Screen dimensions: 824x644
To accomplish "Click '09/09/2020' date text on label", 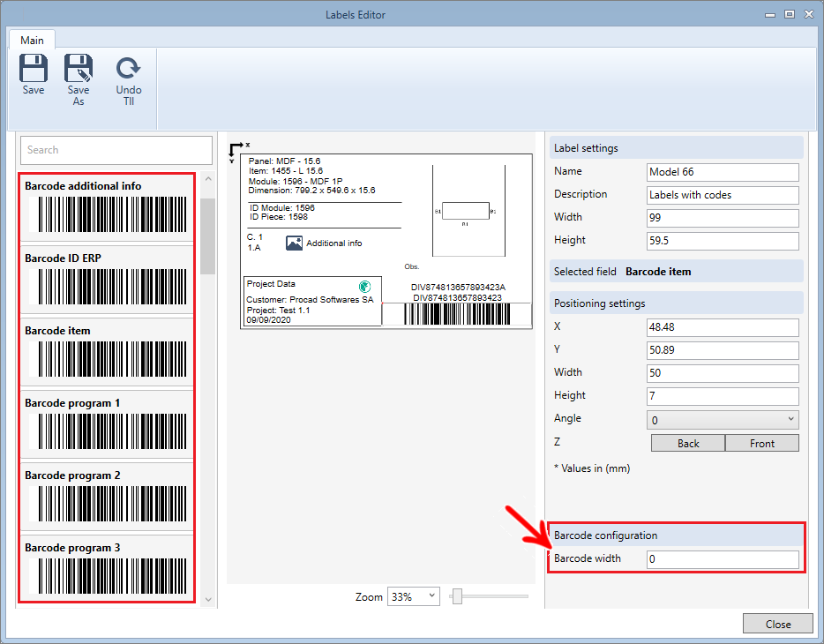I will coord(268,320).
